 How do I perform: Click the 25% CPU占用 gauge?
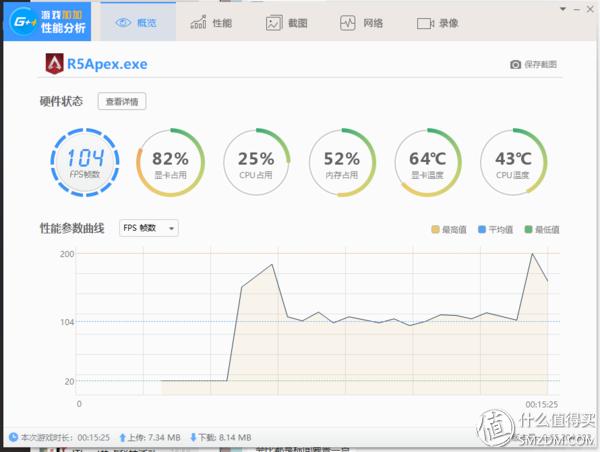[x=256, y=162]
